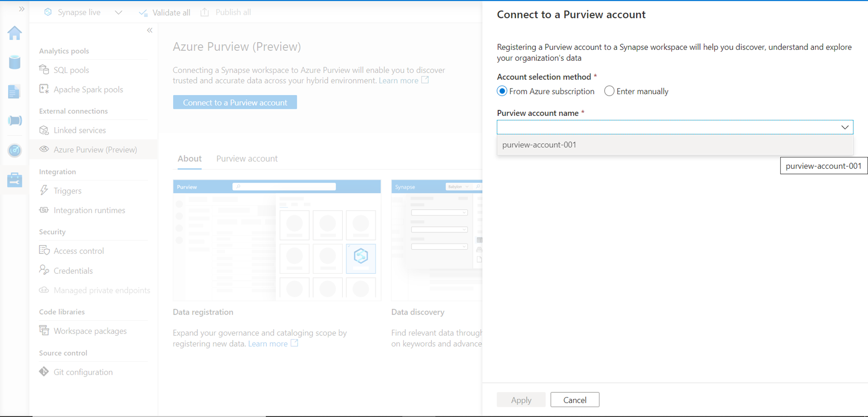Select the Data registration preview thumbnail

(x=277, y=240)
